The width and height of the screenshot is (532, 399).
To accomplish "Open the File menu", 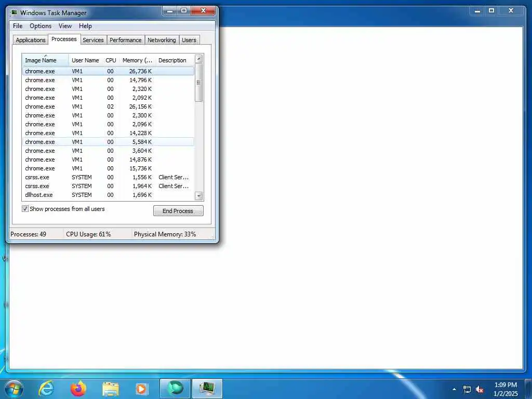I will click(x=18, y=26).
